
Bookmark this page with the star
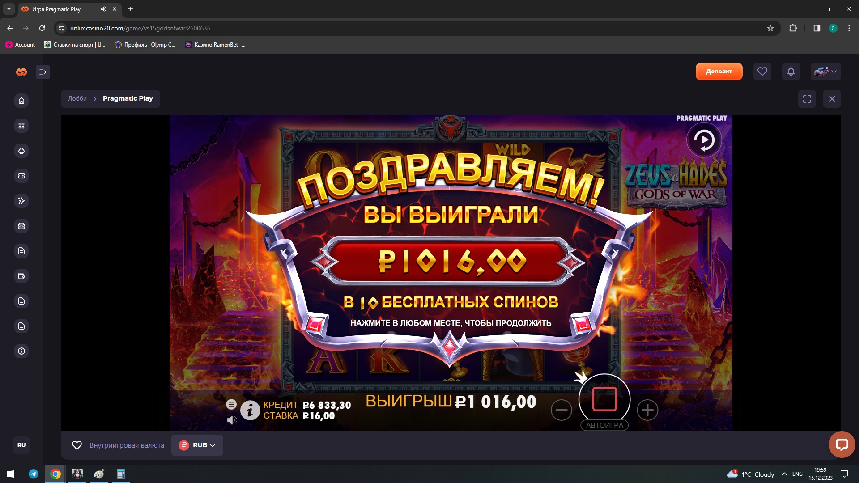770,28
